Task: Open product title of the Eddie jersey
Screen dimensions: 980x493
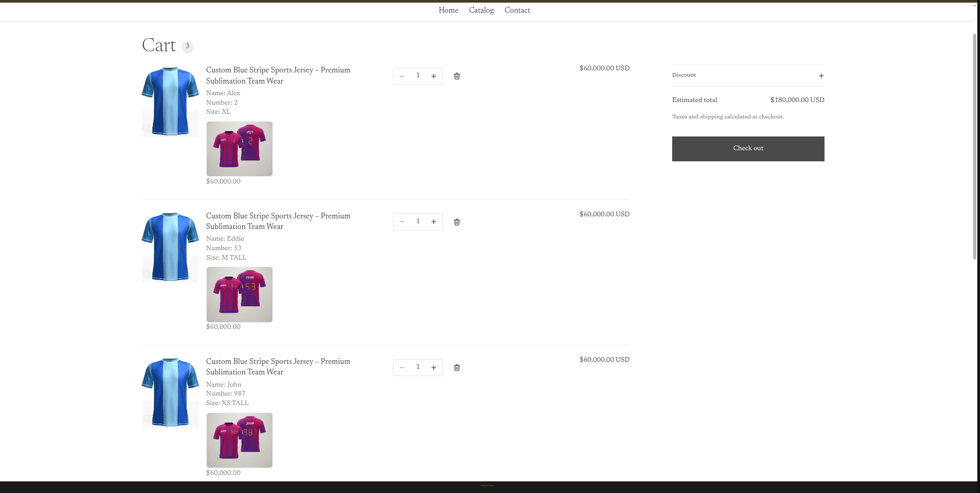Action: (x=278, y=221)
